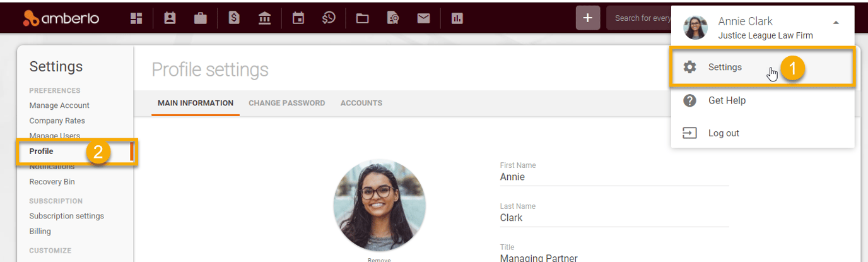This screenshot has width=868, height=262.
Task: Select Log out in the user menu
Action: coord(763,133)
